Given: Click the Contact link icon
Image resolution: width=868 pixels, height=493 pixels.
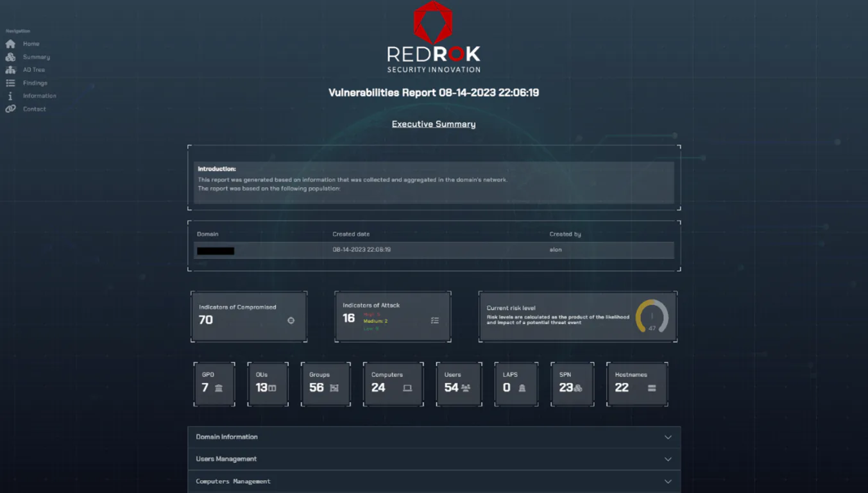Looking at the screenshot, I should (x=10, y=109).
